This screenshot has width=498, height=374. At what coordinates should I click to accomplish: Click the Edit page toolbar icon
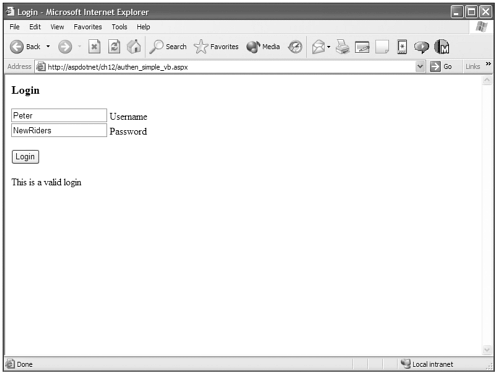coord(362,47)
